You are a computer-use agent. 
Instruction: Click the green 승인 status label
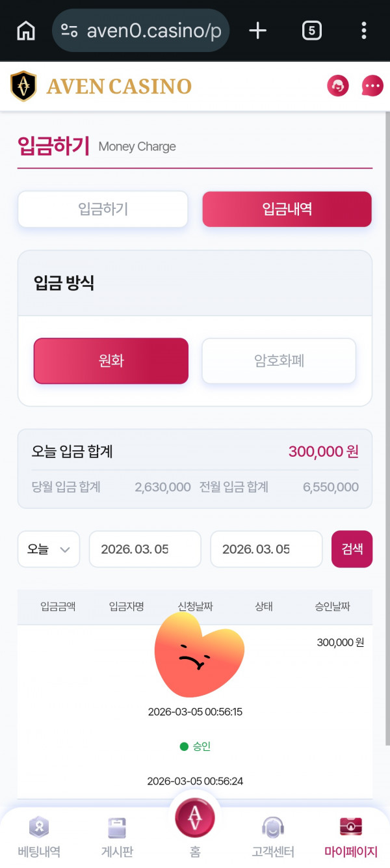point(194,746)
